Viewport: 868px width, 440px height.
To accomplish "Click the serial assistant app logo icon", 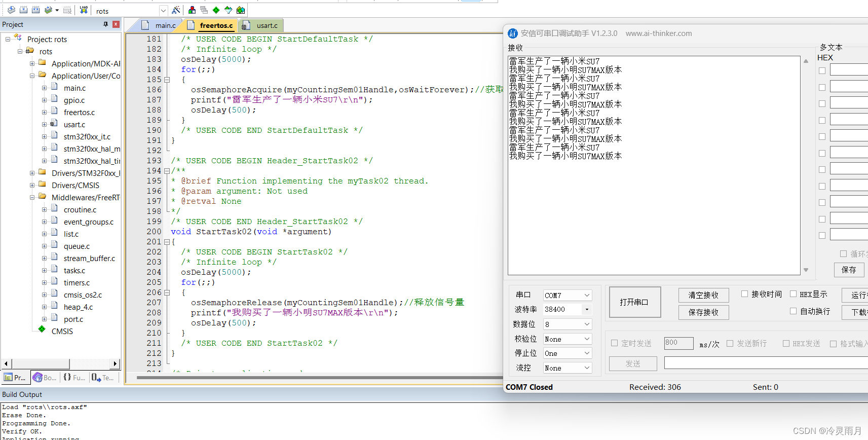I will (513, 33).
